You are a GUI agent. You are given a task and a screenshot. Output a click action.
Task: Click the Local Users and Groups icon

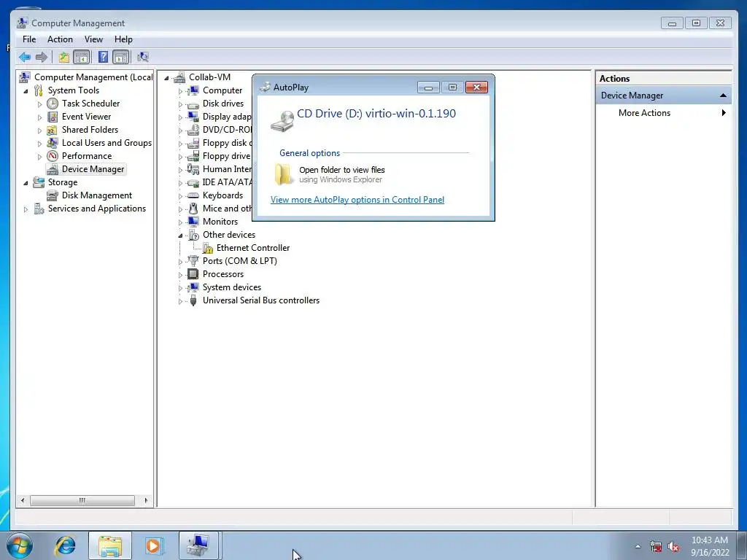[53, 143]
